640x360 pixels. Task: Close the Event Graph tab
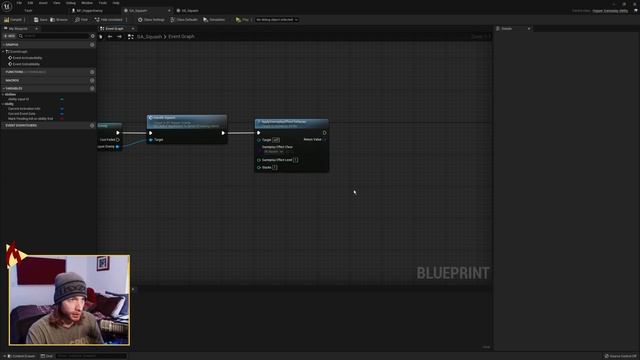pyautogui.click(x=133, y=29)
